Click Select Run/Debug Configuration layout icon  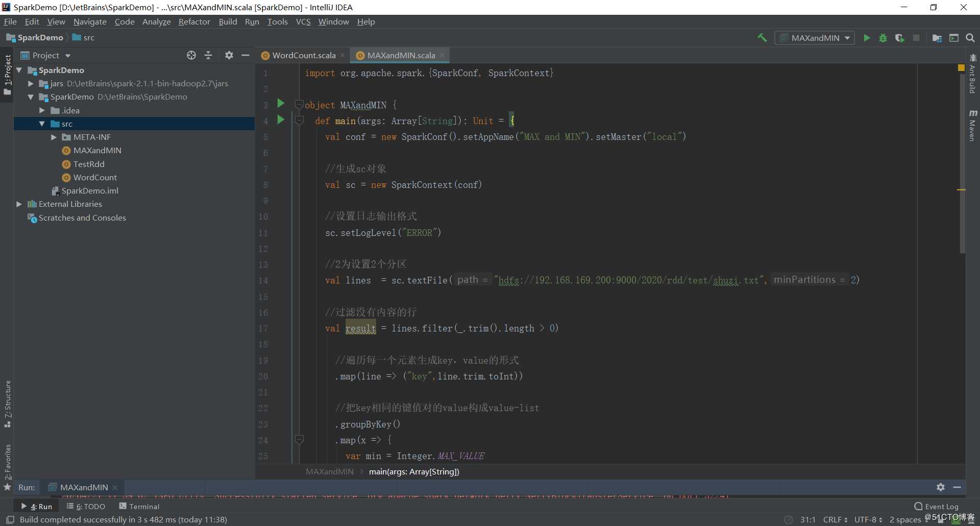tap(953, 38)
